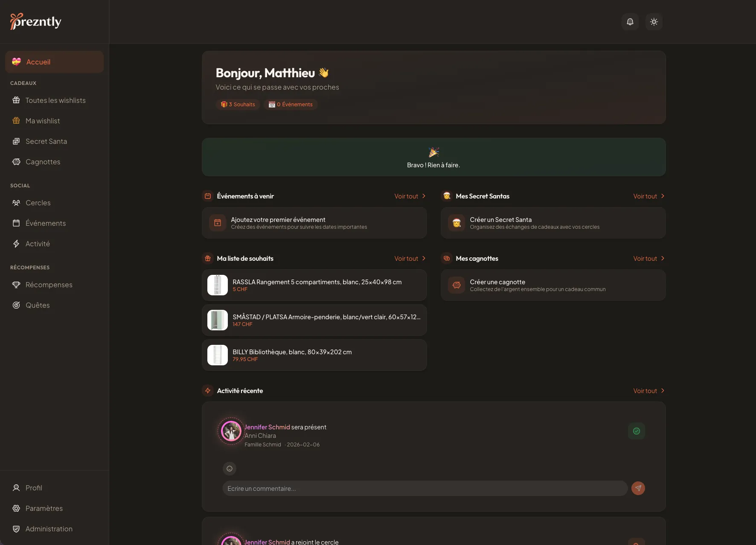Expand Voir tout for Événements à venir

[x=409, y=196]
